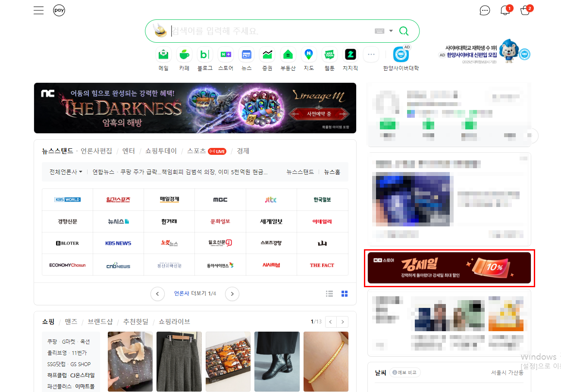Switch newsstand to grid view
The image size is (561, 392).
[x=345, y=294]
